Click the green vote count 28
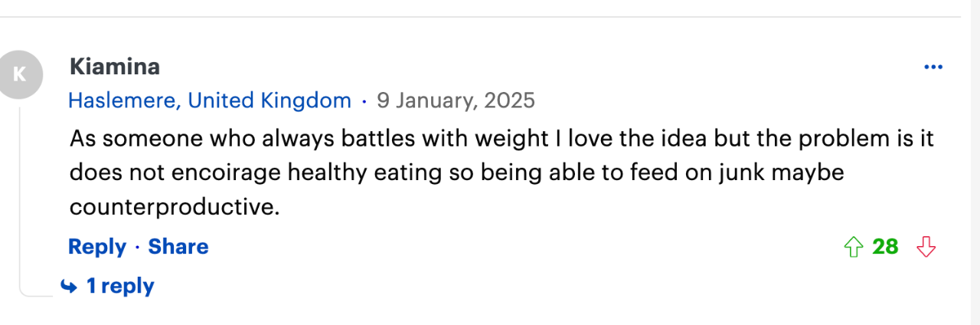Image resolution: width=980 pixels, height=325 pixels. [886, 247]
